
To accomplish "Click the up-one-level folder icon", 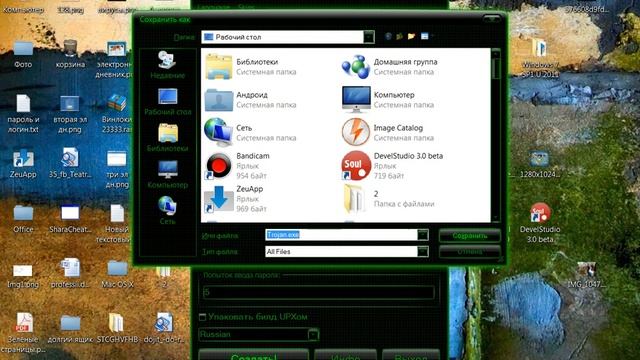I will tap(400, 36).
